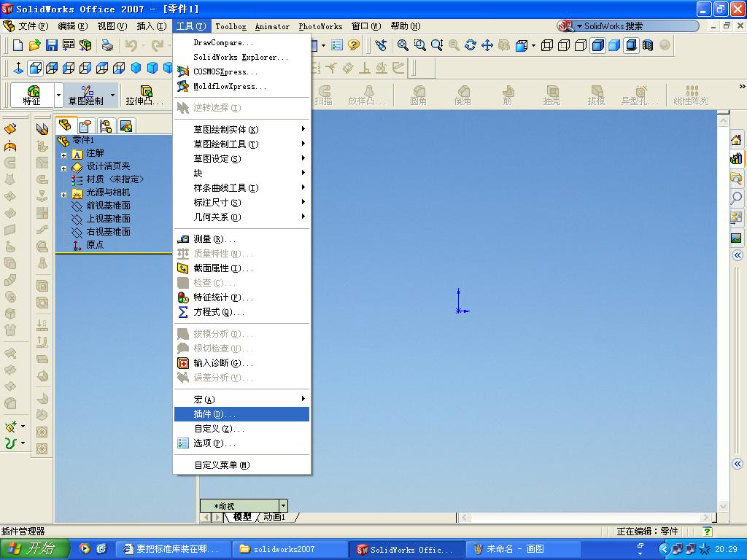Image resolution: width=747 pixels, height=560 pixels.
Task: Toggle Shadows In Shaded Mode icon
Action: coord(631,45)
